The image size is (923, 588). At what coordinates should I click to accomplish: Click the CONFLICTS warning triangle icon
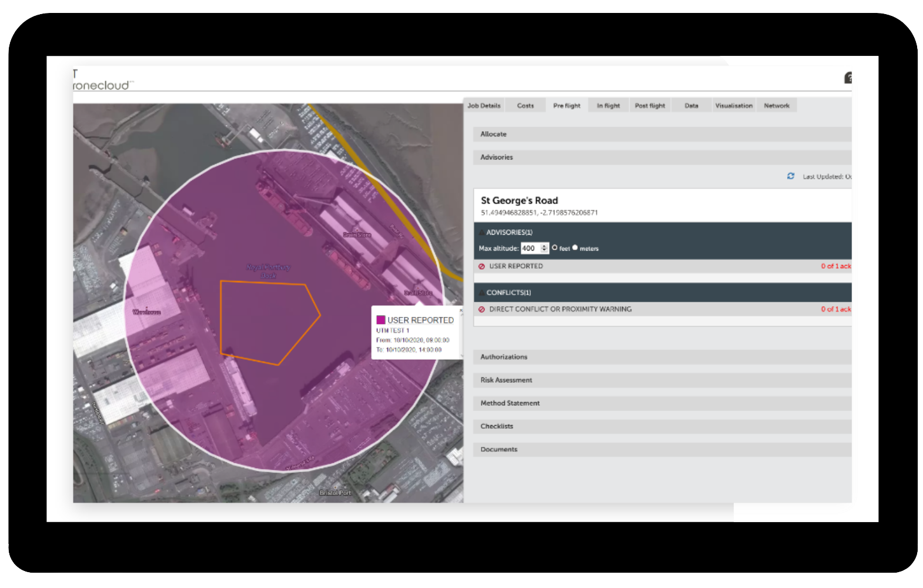click(x=481, y=293)
